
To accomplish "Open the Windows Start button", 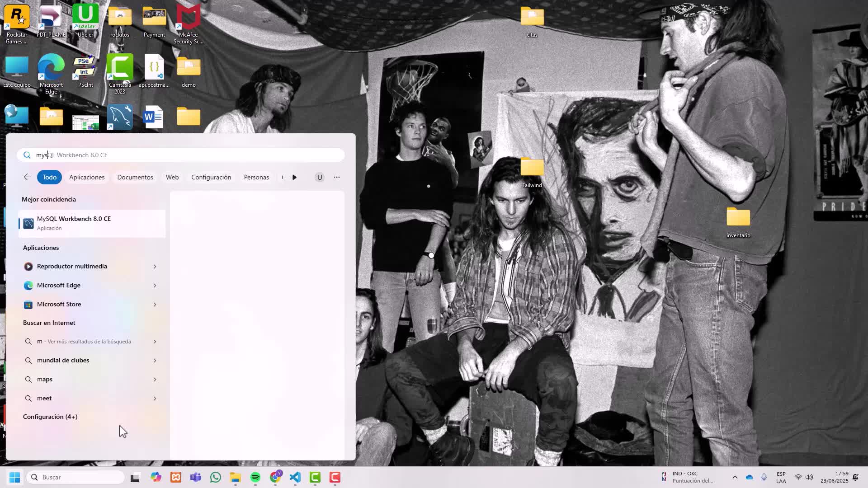I will (14, 477).
